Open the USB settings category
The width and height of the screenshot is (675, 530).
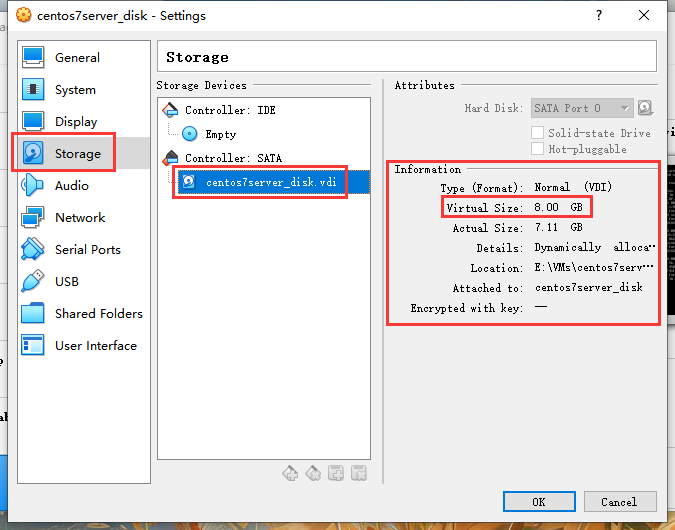coord(84,282)
